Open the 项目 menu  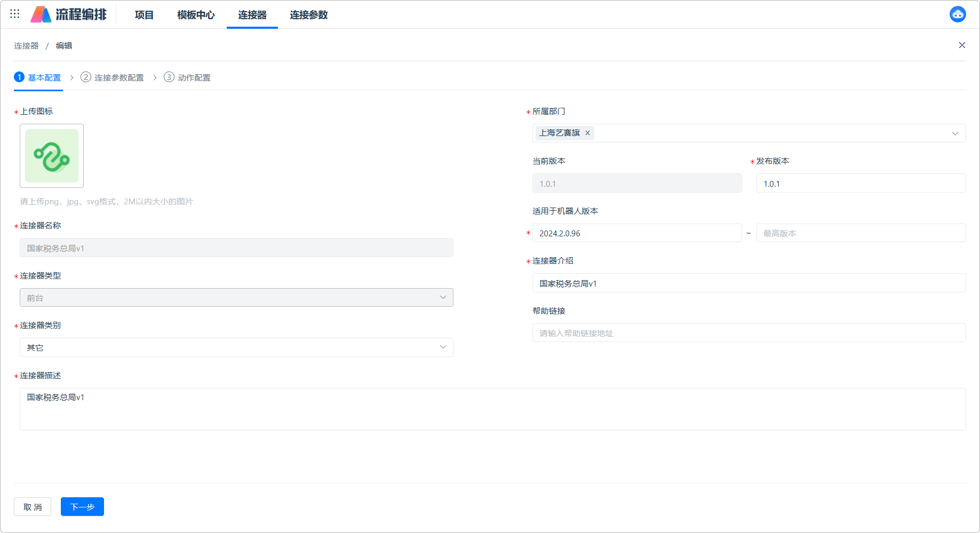(144, 15)
